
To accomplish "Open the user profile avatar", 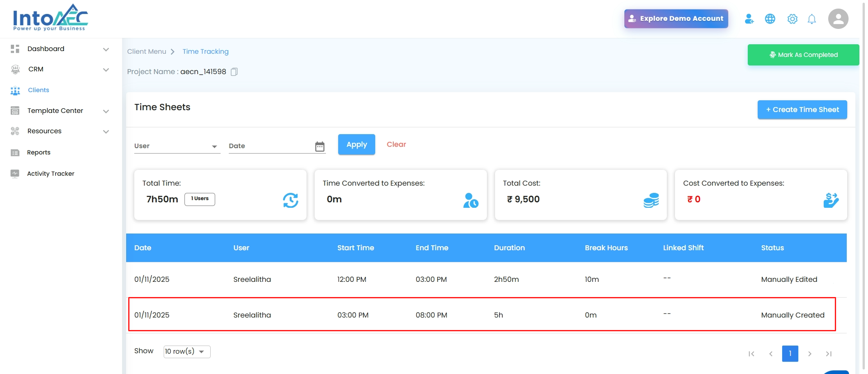I will coord(838,19).
